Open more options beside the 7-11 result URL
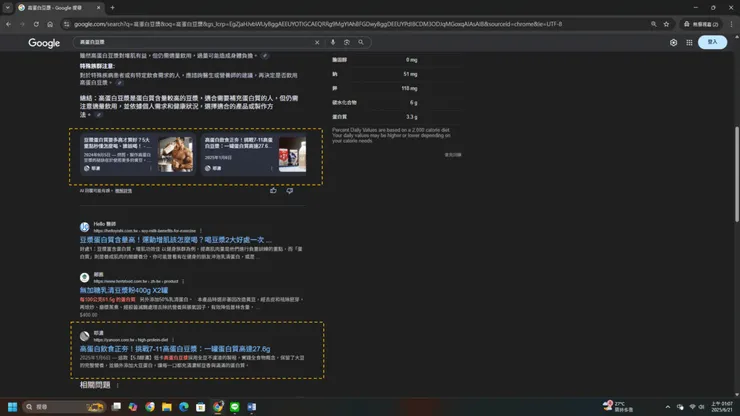The width and height of the screenshot is (740, 416). coord(173,340)
